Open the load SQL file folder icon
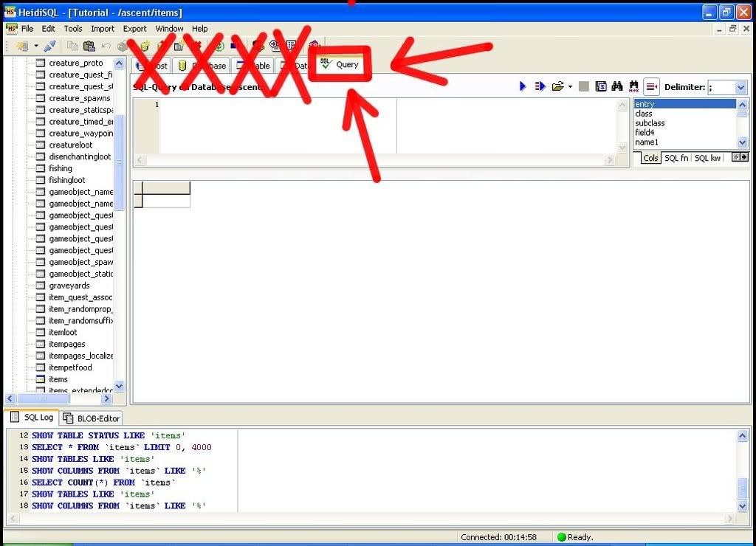The height and width of the screenshot is (546, 756). [558, 87]
